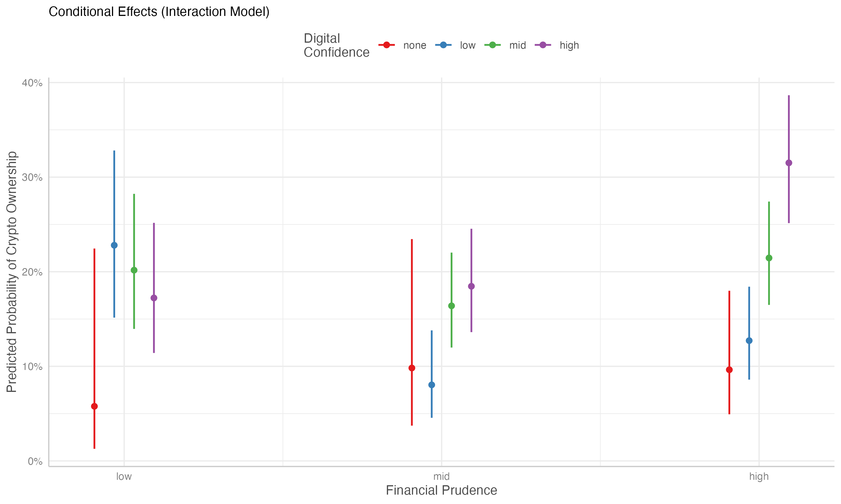Click the 'Conditional Effects (Interaction Model)' chart title
The height and width of the screenshot is (504, 841).
159,12
